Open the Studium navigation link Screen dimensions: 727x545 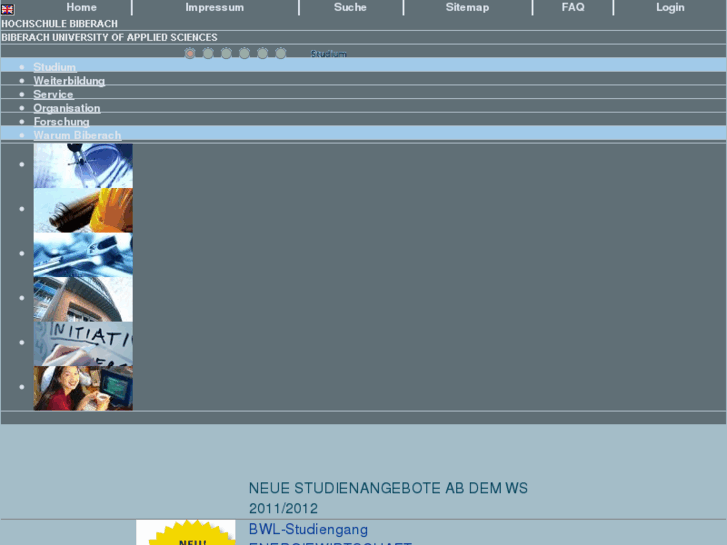pos(55,67)
